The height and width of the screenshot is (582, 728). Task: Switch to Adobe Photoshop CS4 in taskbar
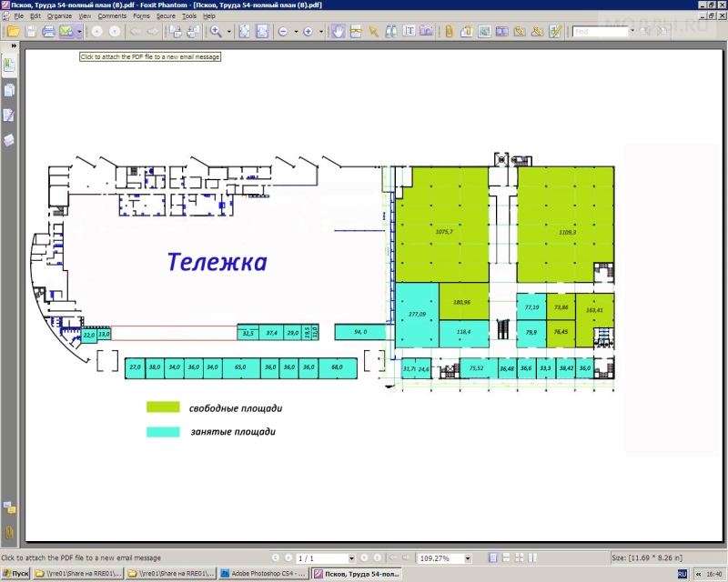(264, 574)
